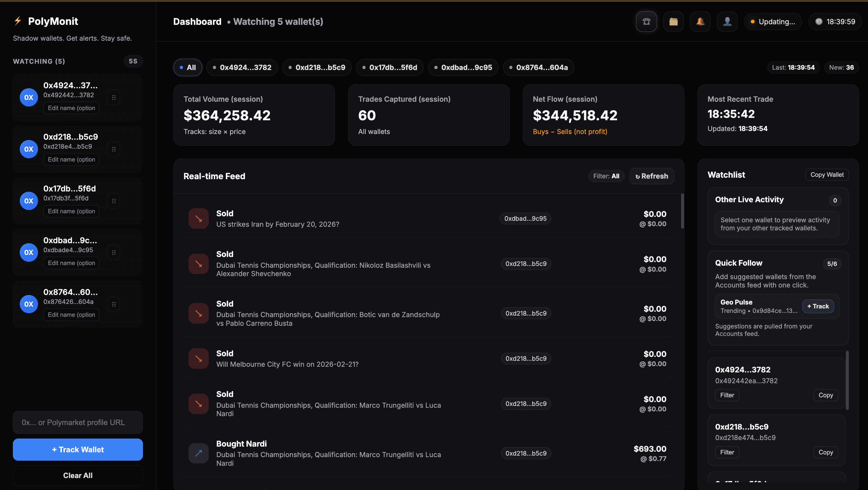
Task: Click bought arrow icon for Nardi trade
Action: (x=199, y=453)
